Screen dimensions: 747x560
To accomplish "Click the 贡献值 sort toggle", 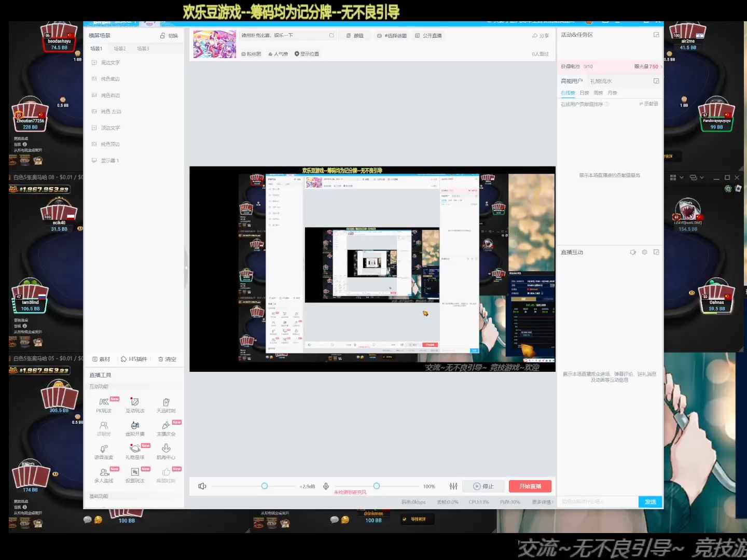I will click(x=648, y=104).
